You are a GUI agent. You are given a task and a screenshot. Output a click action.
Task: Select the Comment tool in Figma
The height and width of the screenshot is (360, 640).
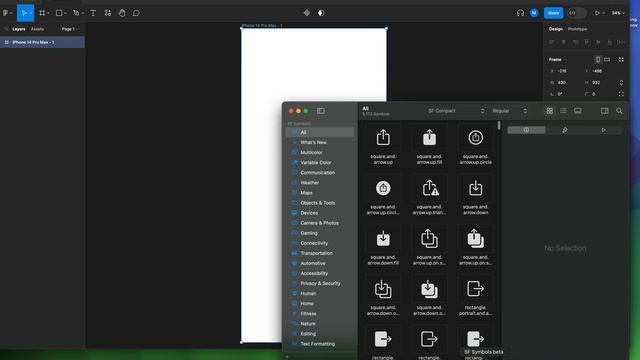[136, 13]
